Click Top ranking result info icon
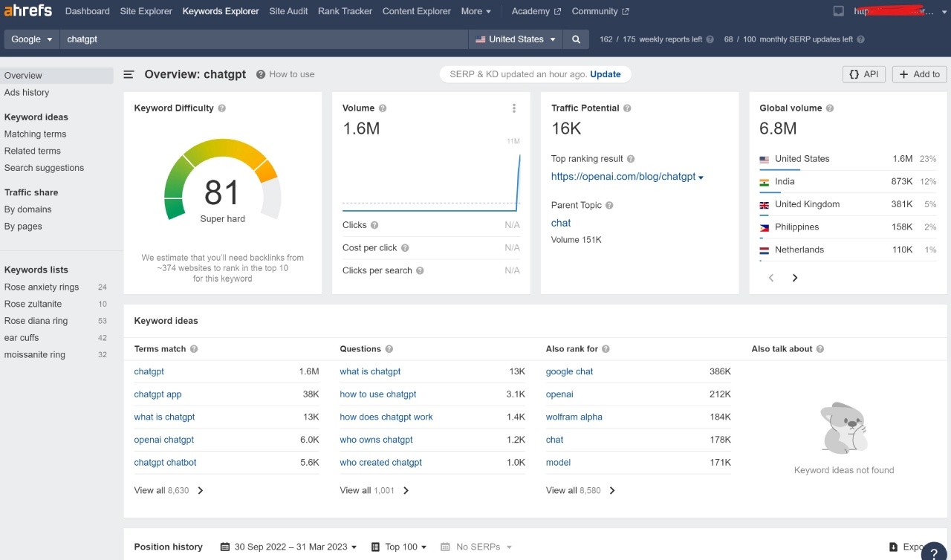Image resolution: width=951 pixels, height=560 pixels. click(631, 159)
